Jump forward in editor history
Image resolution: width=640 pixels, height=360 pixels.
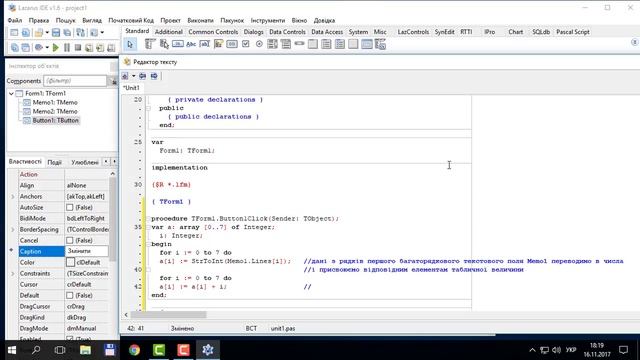154,76
